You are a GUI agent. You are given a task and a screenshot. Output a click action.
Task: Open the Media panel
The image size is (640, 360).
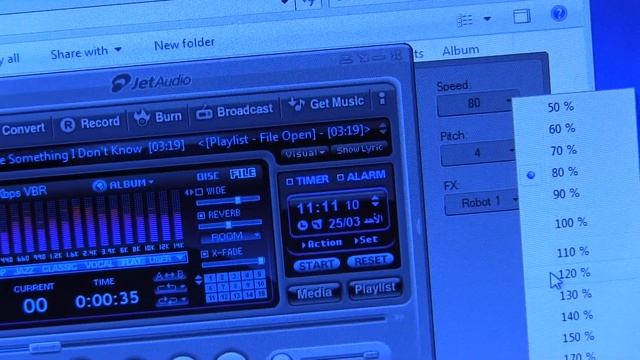(314, 293)
